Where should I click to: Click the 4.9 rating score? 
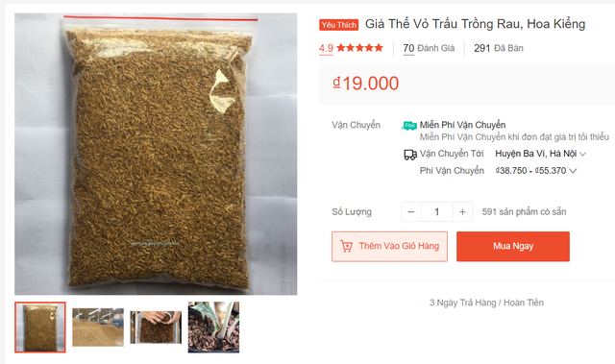(326, 48)
